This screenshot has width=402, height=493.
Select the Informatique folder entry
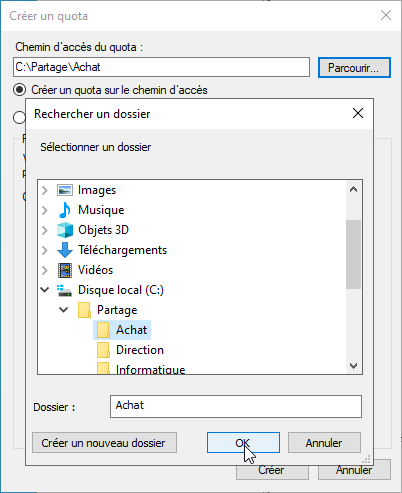coord(141,369)
